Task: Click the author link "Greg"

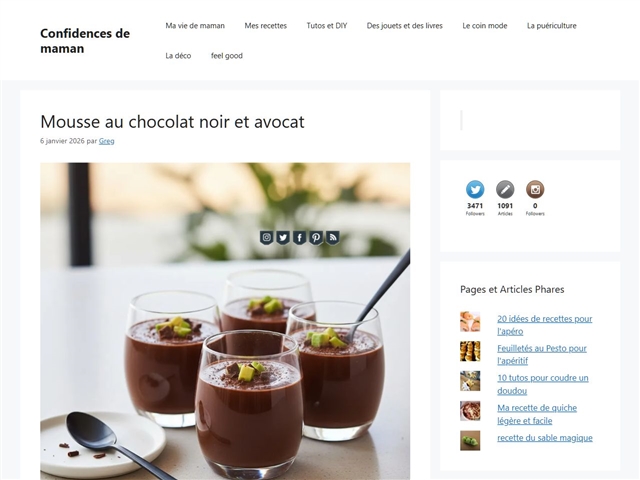Action: (x=107, y=141)
